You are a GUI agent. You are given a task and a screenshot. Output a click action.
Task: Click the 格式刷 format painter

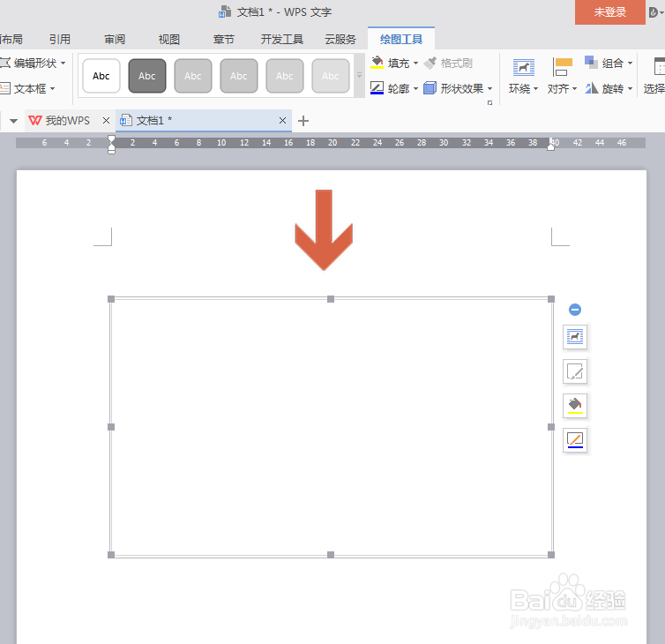[x=448, y=64]
